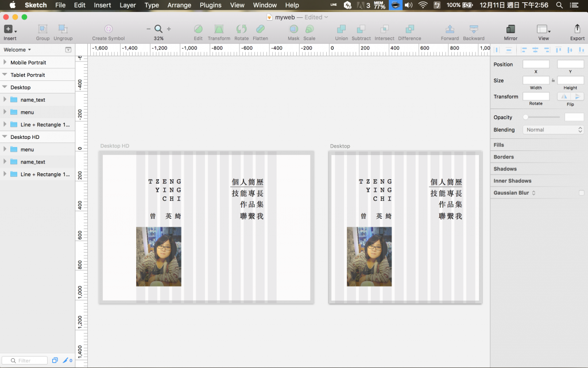Click the Group toolbar icon
The image size is (588, 368).
coord(42,29)
